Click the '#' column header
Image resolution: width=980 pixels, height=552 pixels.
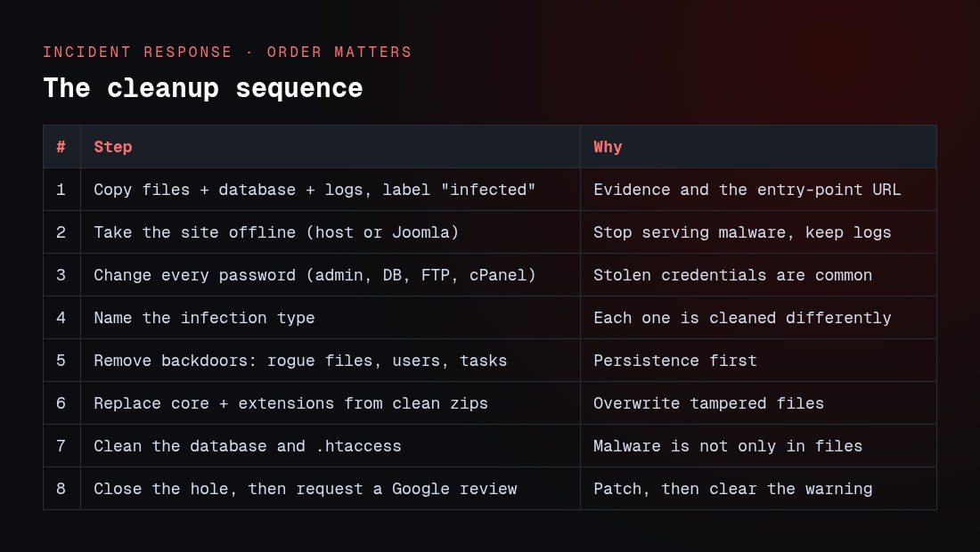[61, 147]
